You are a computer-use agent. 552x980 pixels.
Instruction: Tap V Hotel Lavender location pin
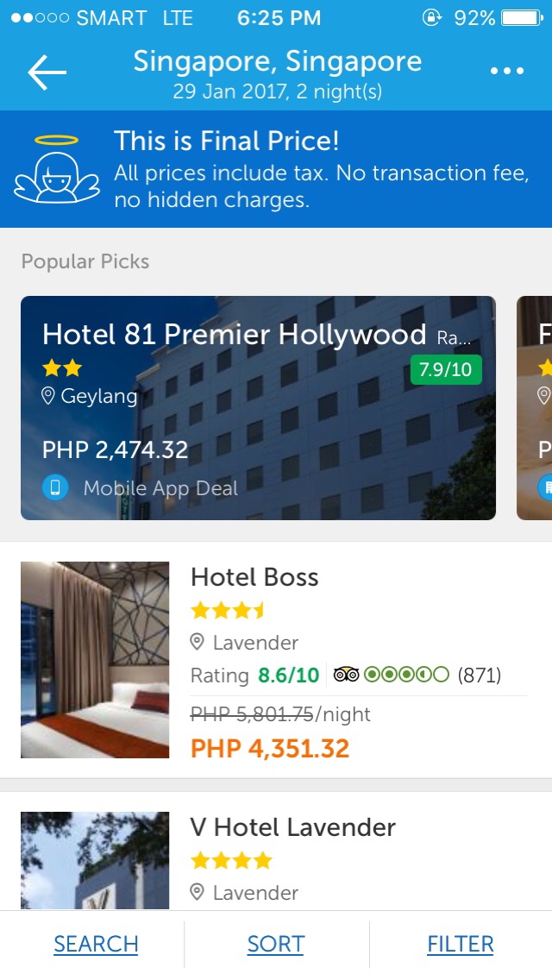click(x=198, y=892)
